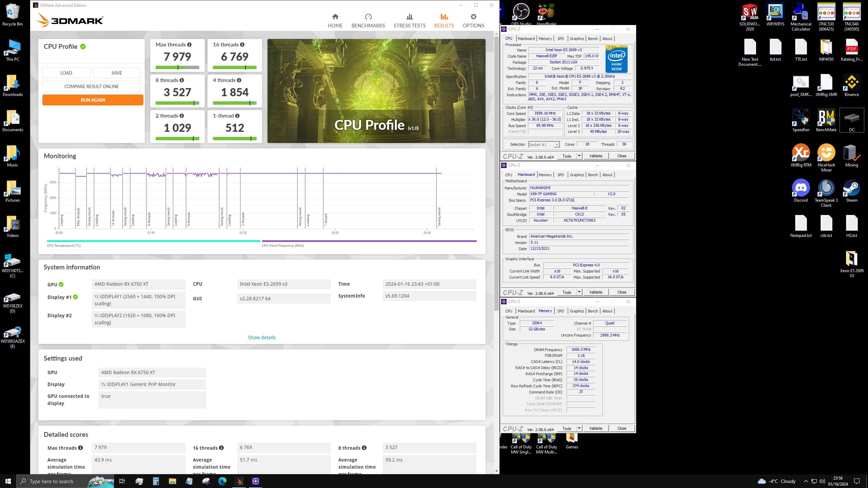Open the Home section in 3DMark
The image size is (868, 488).
click(335, 21)
